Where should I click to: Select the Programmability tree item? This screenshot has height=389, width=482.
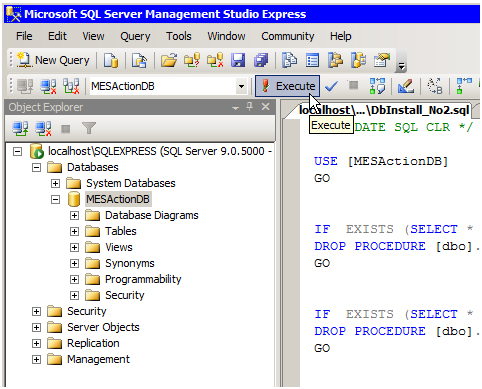tap(143, 279)
